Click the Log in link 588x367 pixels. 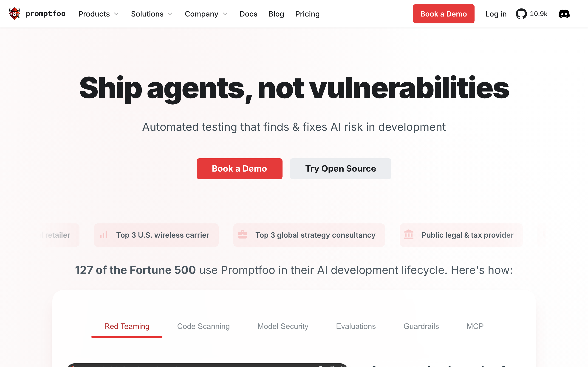point(496,14)
